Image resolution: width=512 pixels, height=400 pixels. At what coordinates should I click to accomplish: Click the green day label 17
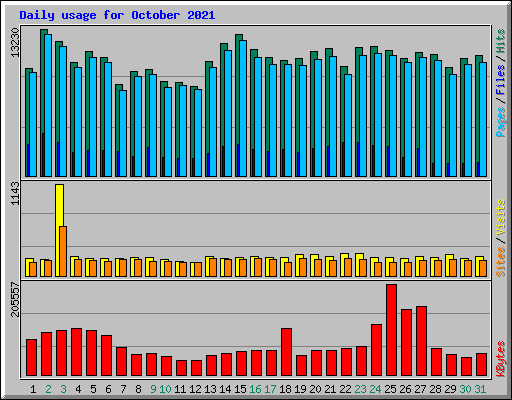click(270, 389)
